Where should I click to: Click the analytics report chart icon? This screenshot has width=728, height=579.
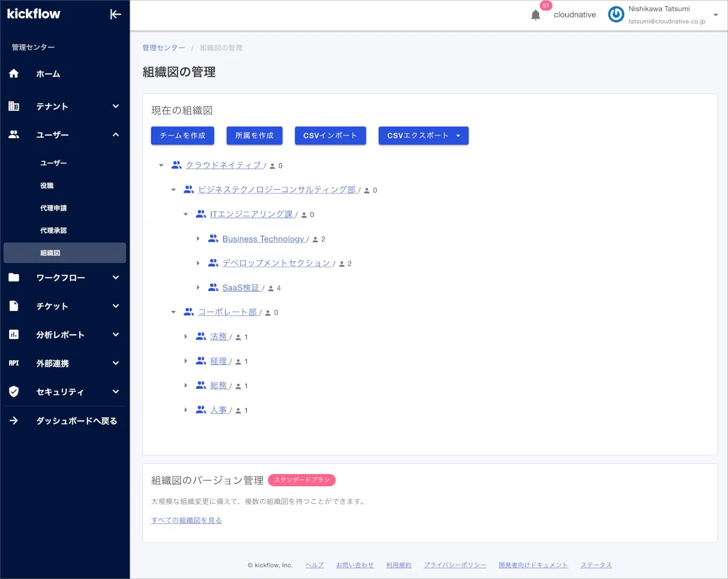(x=14, y=335)
